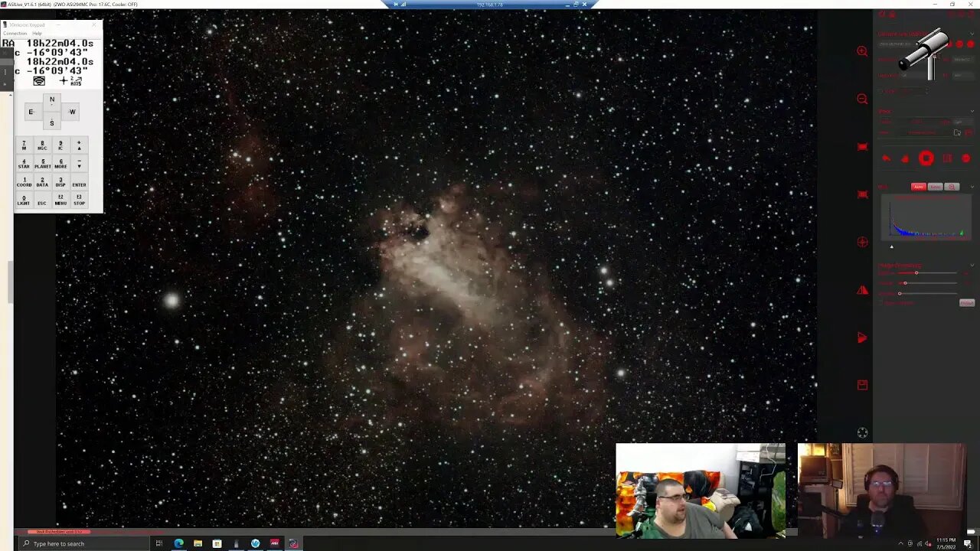Click the ENTER keypad key
Screen dimensions: 980x551
pos(79,183)
